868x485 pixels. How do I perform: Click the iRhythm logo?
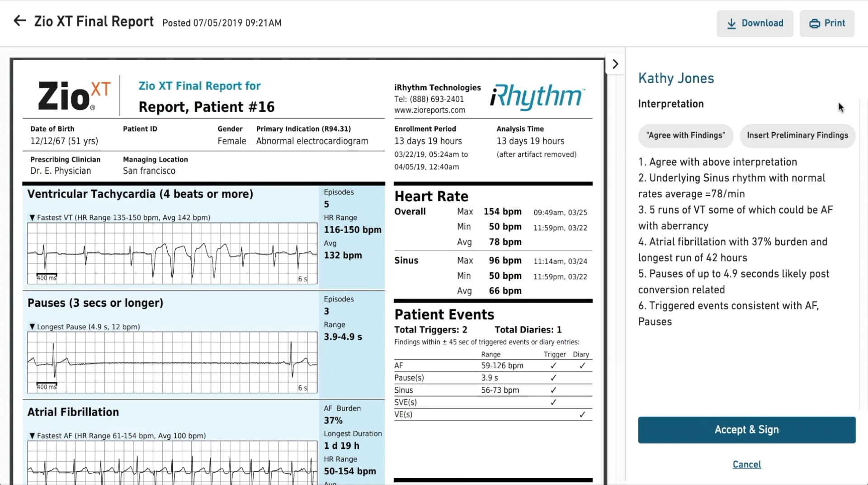tap(538, 96)
